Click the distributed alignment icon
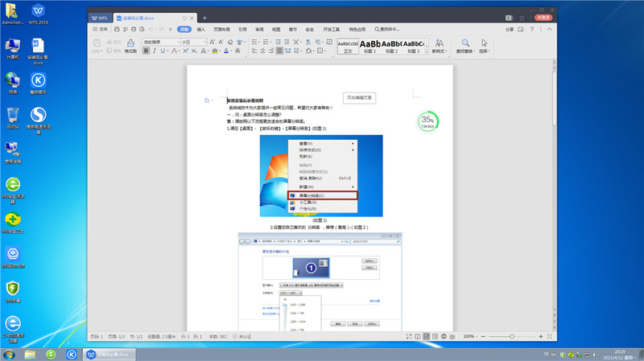Screen dimensions: 644x361 (288, 51)
